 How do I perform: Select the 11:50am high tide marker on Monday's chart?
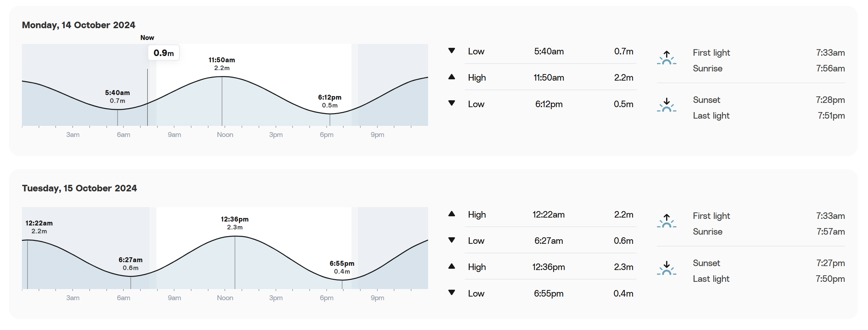[222, 64]
